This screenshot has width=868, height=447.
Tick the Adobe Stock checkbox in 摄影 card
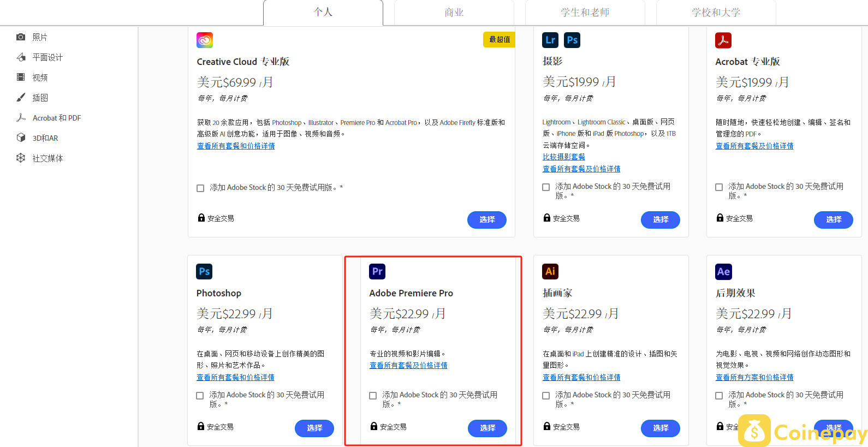(546, 187)
